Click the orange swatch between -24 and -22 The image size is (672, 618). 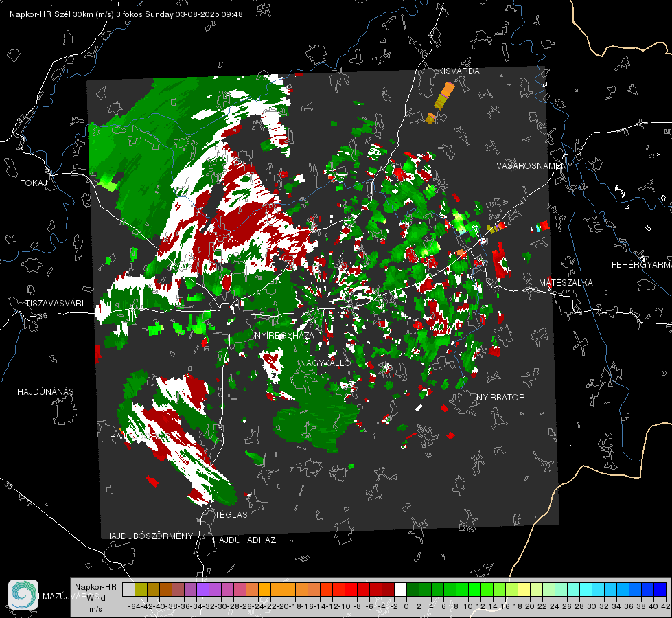(264, 589)
